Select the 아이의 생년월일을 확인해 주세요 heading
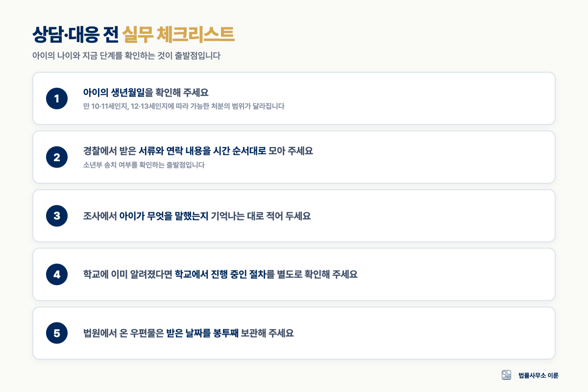The width and height of the screenshot is (588, 392). click(146, 93)
